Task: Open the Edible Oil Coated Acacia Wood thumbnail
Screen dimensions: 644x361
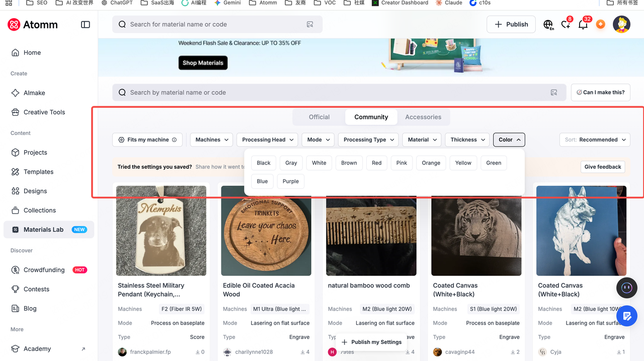Action: coord(266,231)
